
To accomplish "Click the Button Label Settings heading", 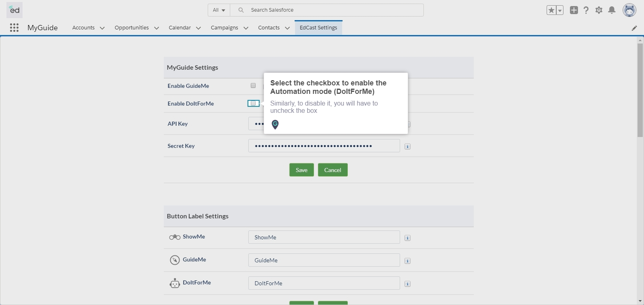I will (x=198, y=216).
